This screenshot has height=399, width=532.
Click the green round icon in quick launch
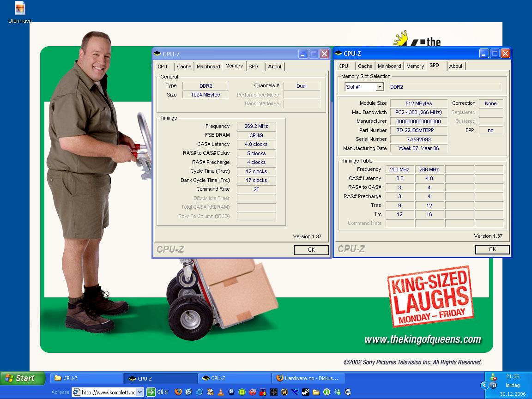[242, 392]
